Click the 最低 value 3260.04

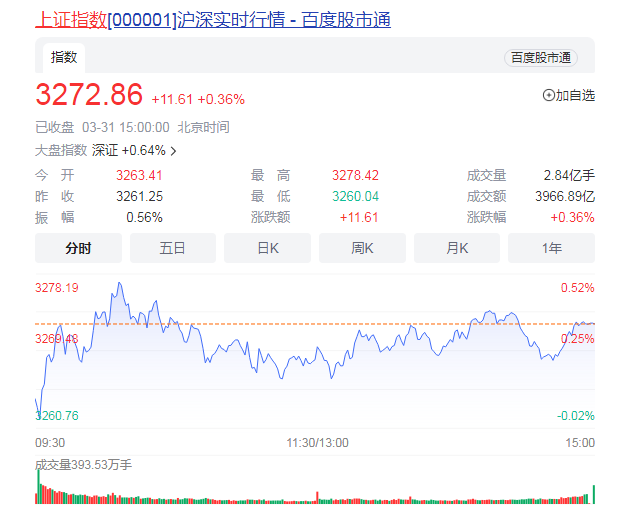point(355,196)
